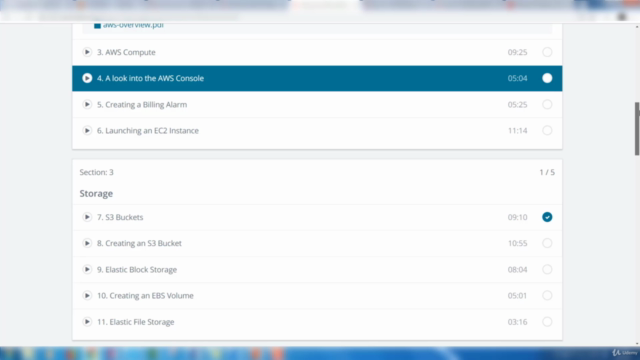Click the Section: 3 label
The height and width of the screenshot is (360, 640).
click(x=96, y=172)
